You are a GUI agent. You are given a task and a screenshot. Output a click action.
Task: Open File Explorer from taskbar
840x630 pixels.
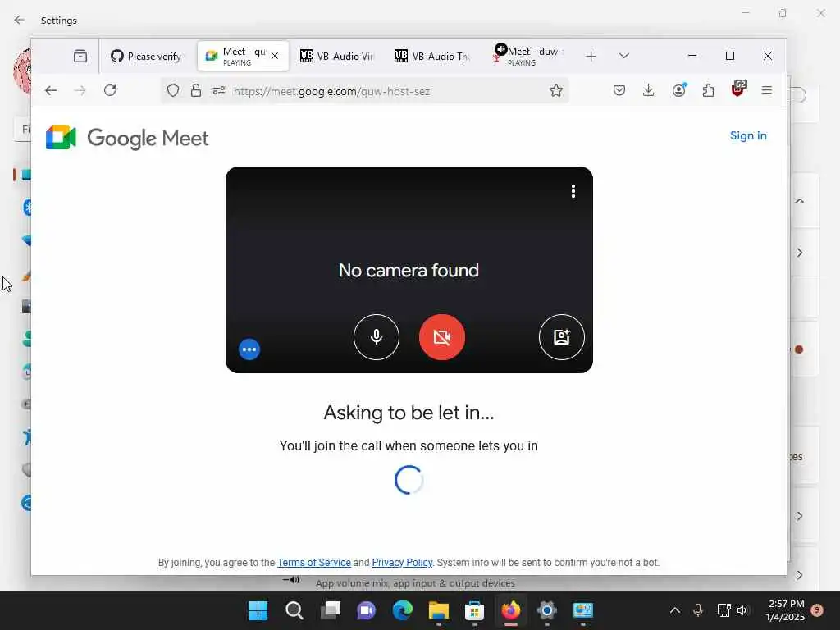(438, 610)
